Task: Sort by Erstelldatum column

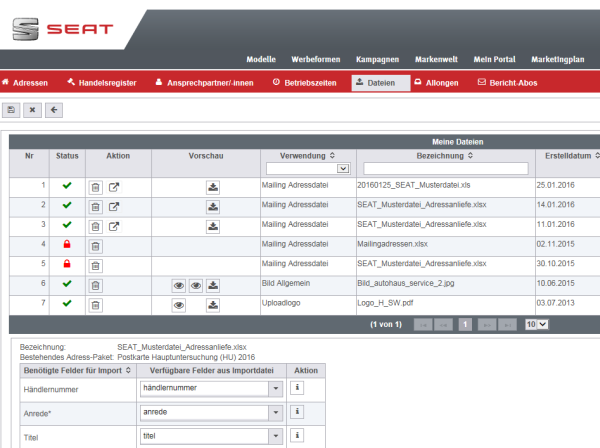Action: [x=597, y=156]
